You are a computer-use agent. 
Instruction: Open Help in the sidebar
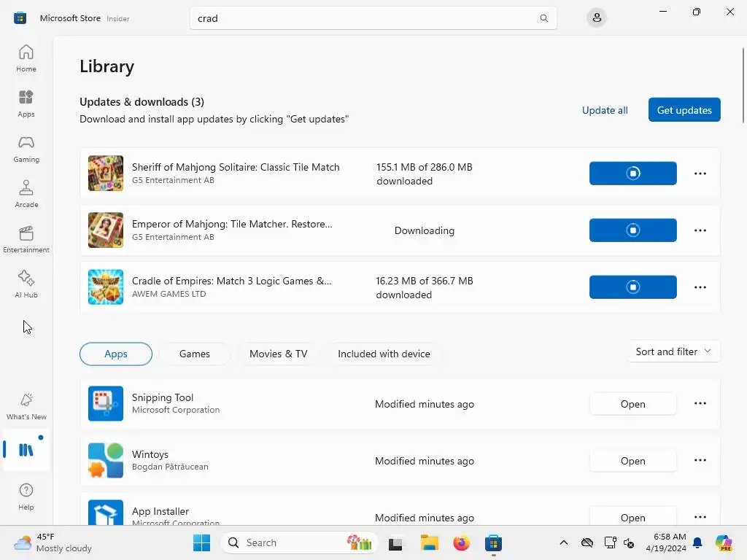tap(26, 497)
